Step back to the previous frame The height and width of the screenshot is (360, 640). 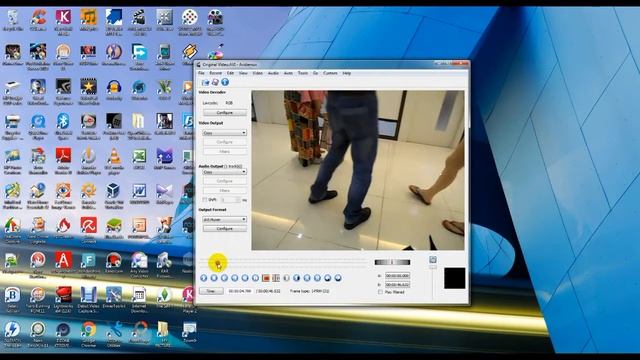coord(224,278)
